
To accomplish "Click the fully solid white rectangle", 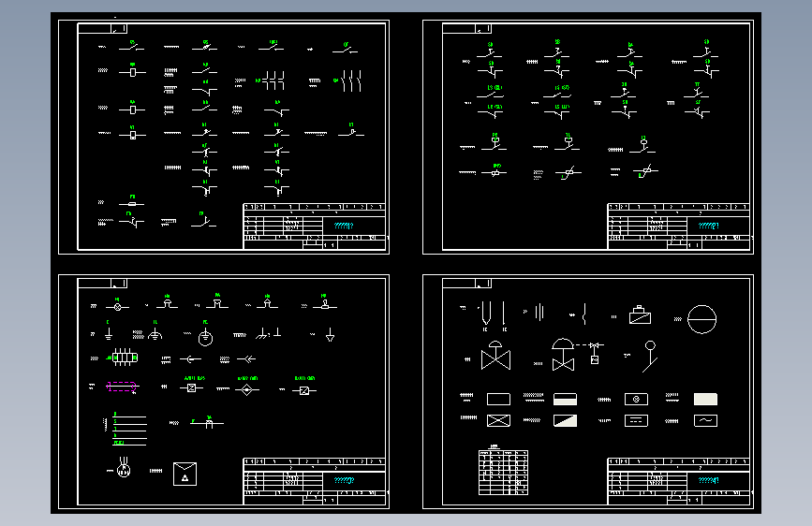I will (705, 399).
